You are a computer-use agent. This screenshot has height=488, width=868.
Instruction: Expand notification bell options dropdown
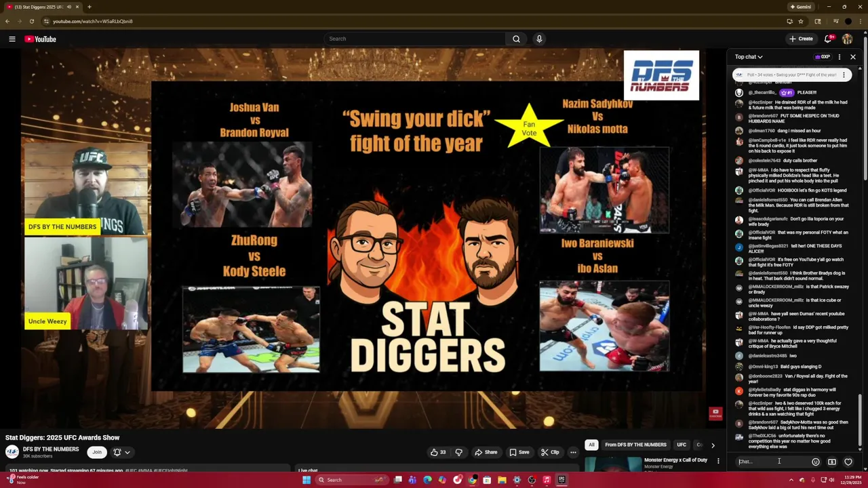tap(127, 452)
